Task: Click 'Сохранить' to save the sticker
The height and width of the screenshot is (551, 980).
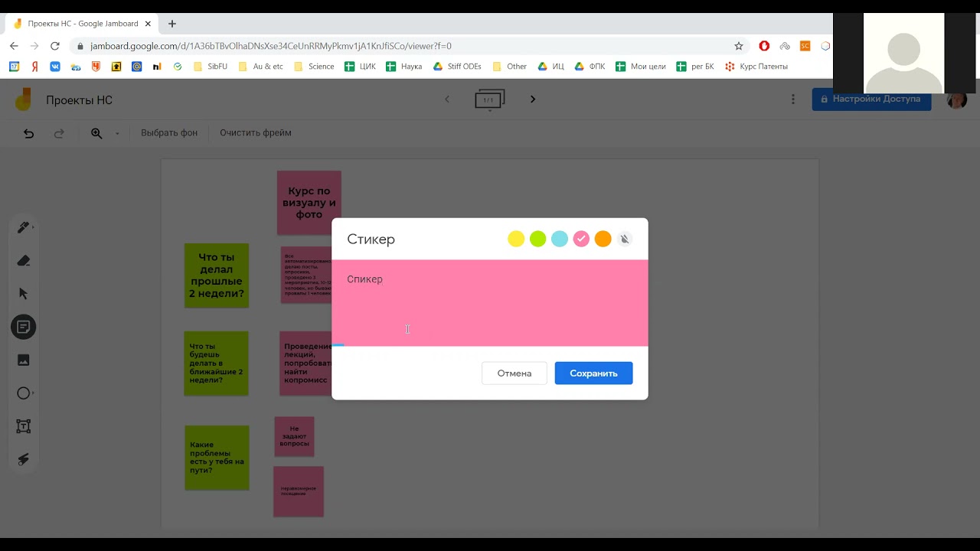Action: coord(593,373)
